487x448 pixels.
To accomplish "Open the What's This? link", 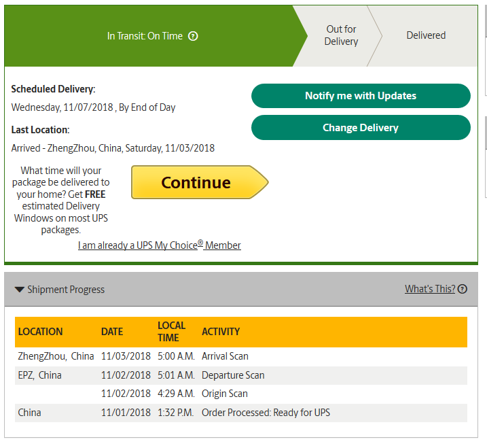I will [430, 289].
